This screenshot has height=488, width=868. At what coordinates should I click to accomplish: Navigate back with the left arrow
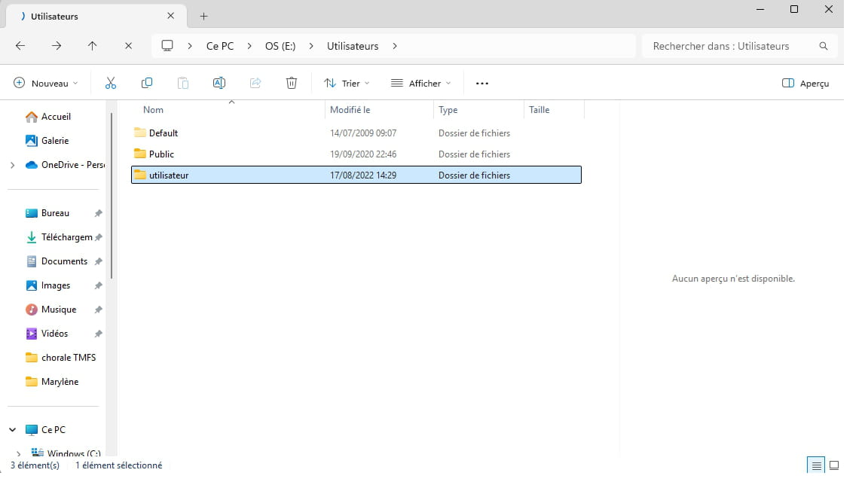point(20,46)
